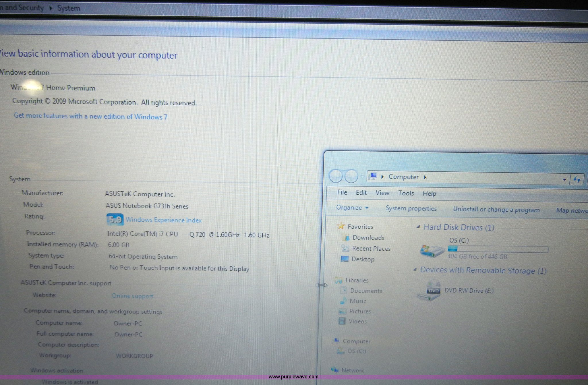This screenshot has width=588, height=385.
Task: Expand the address bar history dropdown
Action: (564, 179)
